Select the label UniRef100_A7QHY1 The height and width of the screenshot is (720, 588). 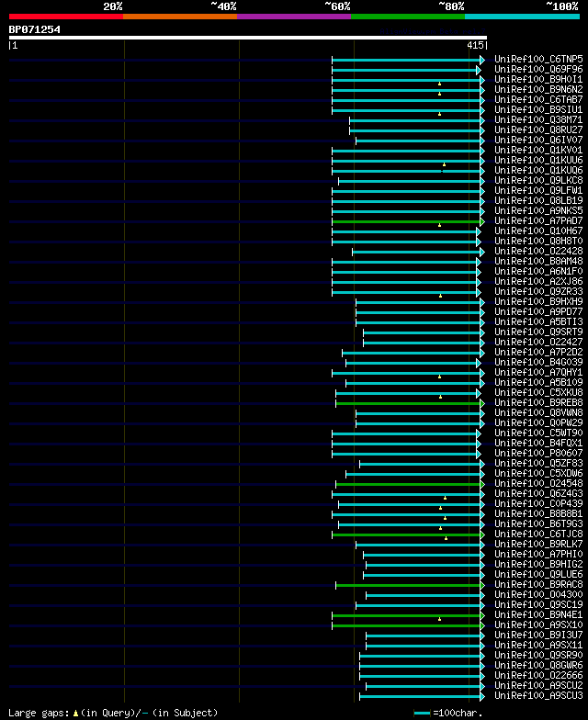[x=538, y=373]
